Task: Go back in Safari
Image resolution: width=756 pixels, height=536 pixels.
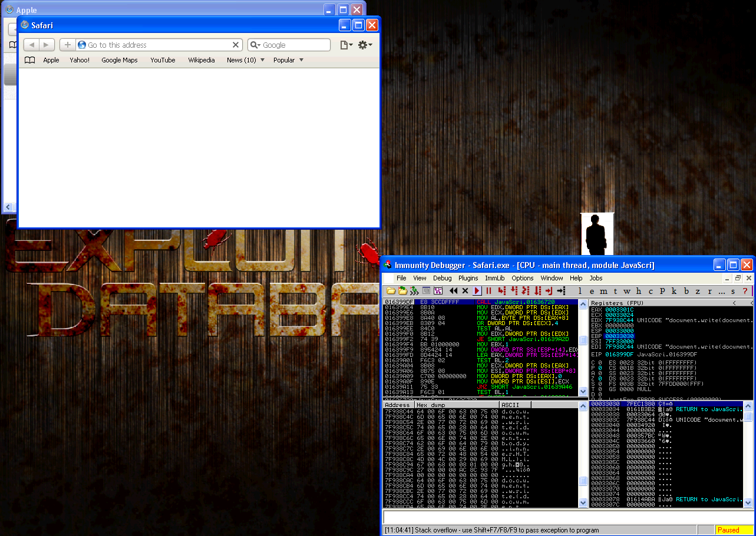Action: point(31,45)
